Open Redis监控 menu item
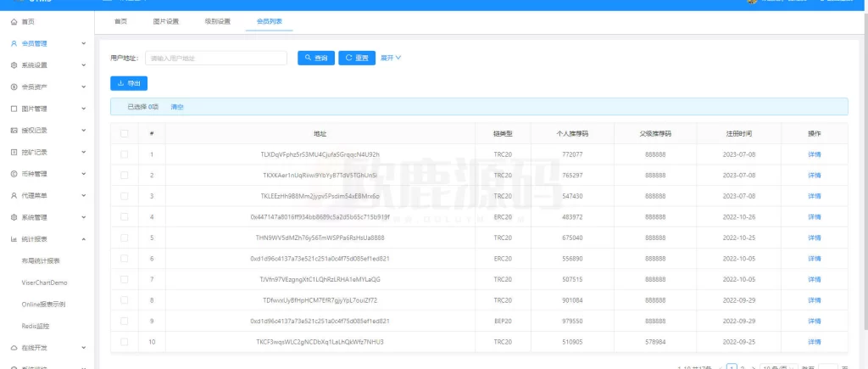This screenshot has width=868, height=369. [x=36, y=326]
